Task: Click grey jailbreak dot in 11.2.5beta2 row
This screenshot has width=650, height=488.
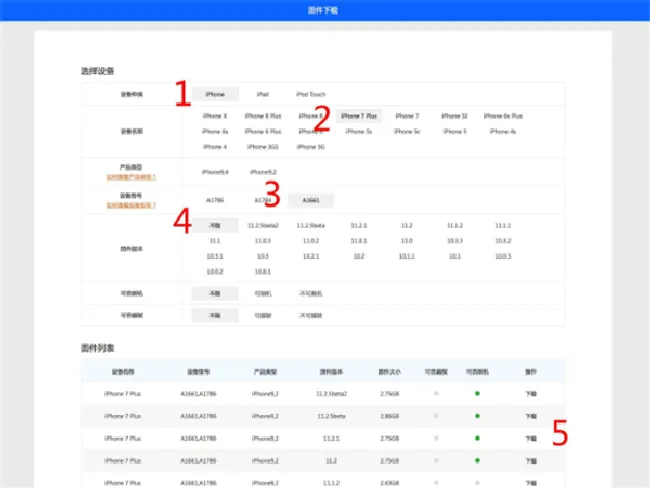Action: click(x=436, y=393)
